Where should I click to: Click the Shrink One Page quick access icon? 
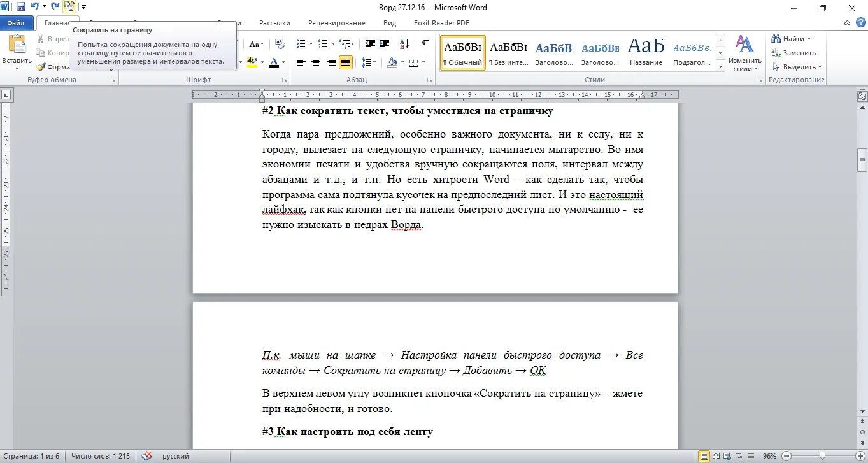[69, 7]
